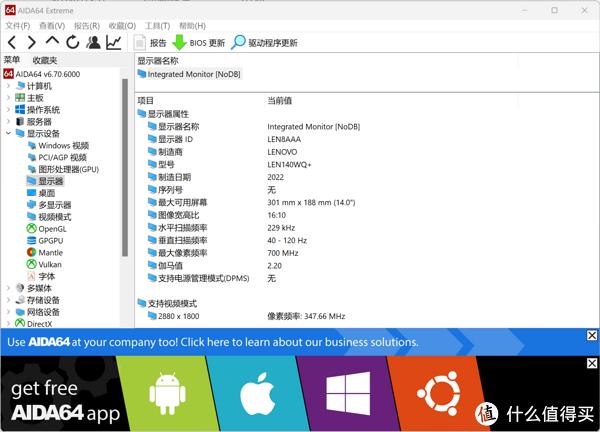Refresh the current page with the circular arrow

[73, 42]
